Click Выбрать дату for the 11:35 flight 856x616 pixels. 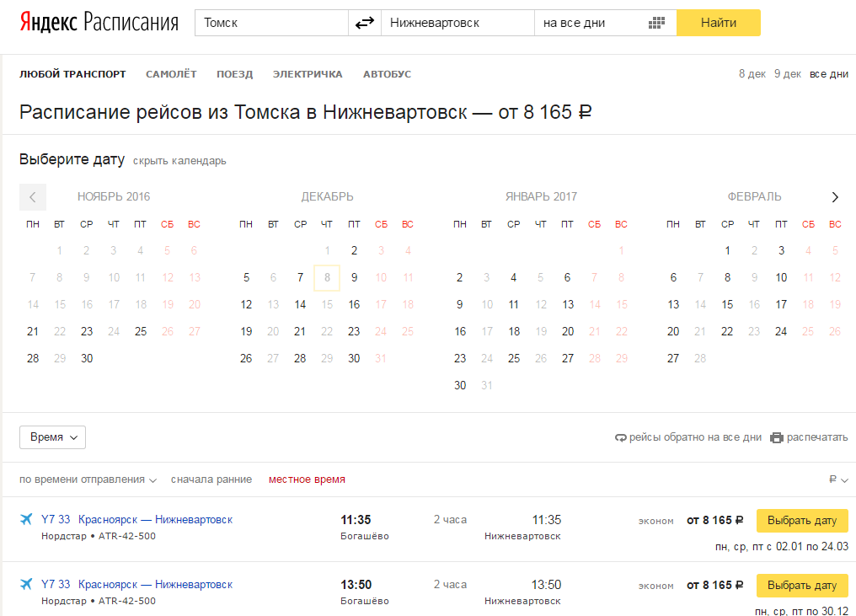pyautogui.click(x=801, y=520)
